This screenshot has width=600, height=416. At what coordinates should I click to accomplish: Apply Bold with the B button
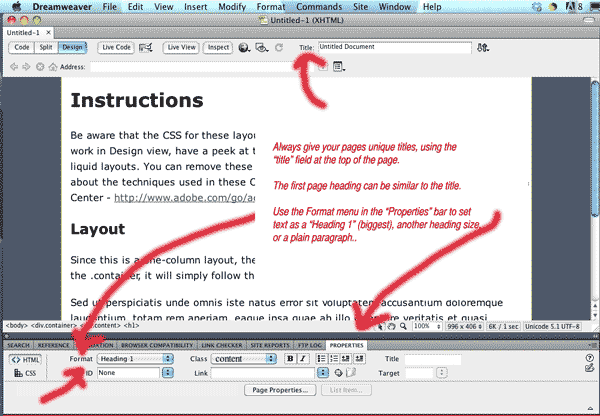coord(290,359)
